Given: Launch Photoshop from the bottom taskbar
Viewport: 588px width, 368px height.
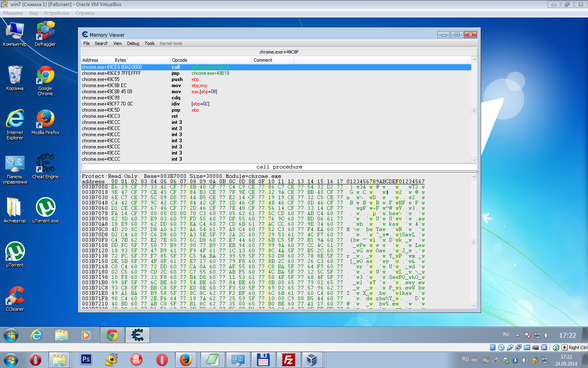Looking at the screenshot, I should [x=86, y=360].
